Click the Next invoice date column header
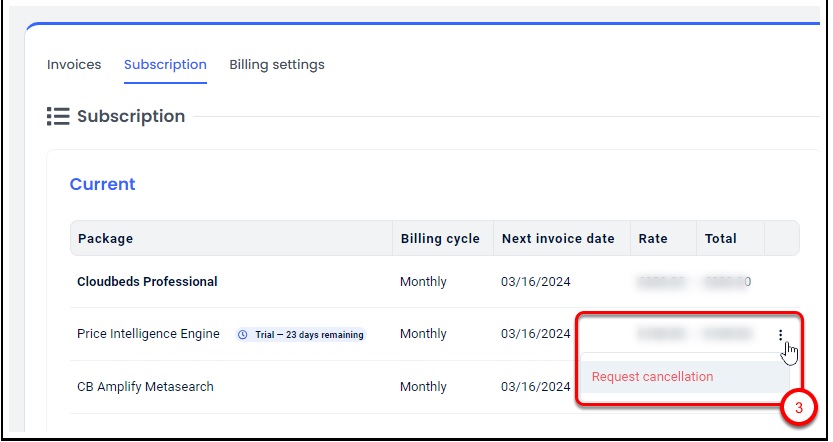The image size is (833, 442). pos(558,239)
